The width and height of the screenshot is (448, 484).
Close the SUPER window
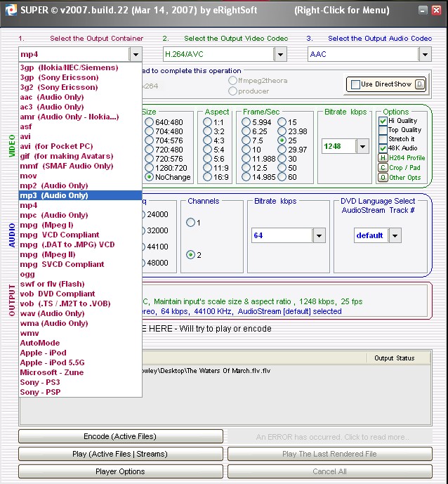click(436, 11)
